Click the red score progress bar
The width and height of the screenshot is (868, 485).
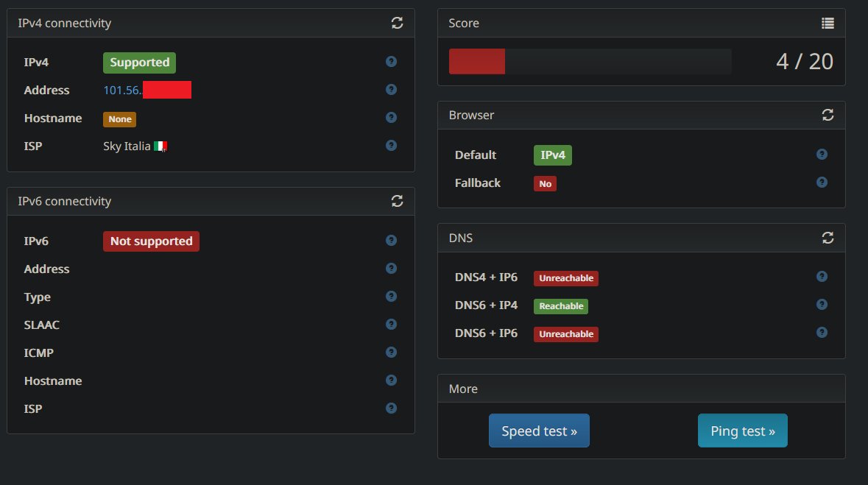(476, 62)
